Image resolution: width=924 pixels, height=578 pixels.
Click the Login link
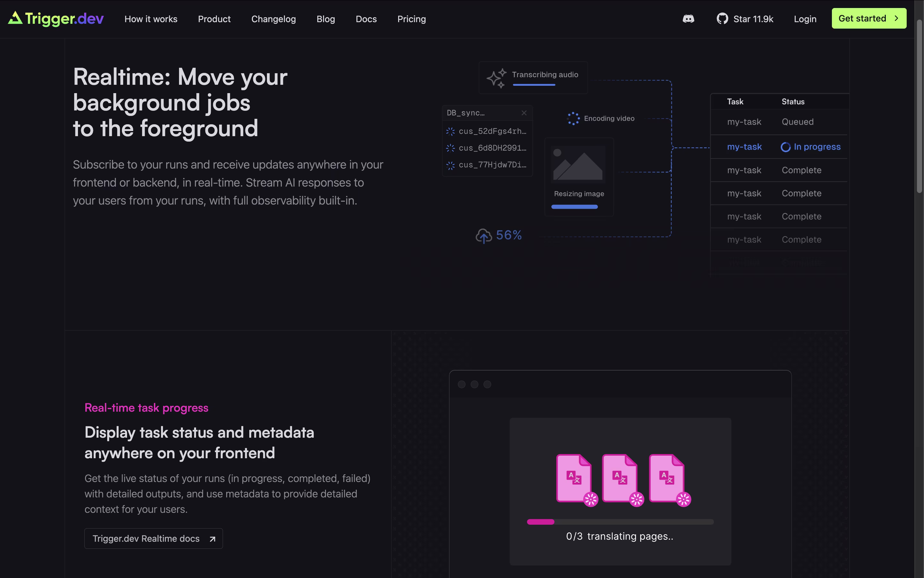[x=805, y=19]
